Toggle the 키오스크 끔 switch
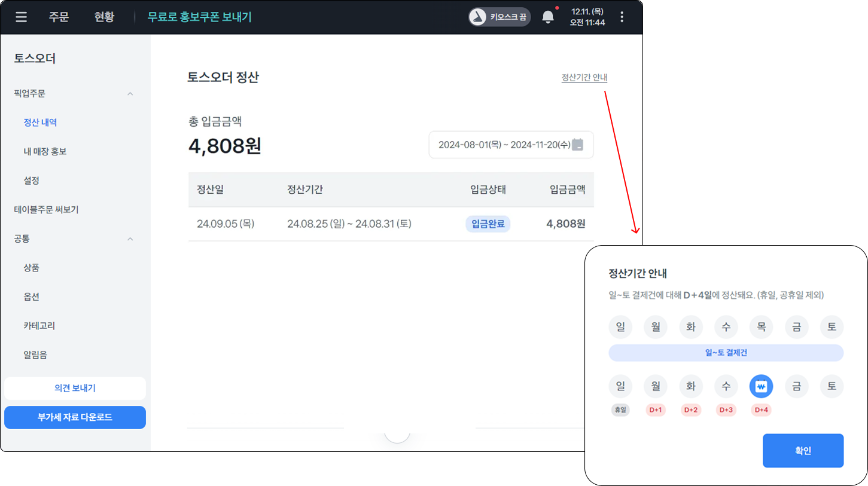Viewport: 868px width, 486px height. tap(500, 17)
